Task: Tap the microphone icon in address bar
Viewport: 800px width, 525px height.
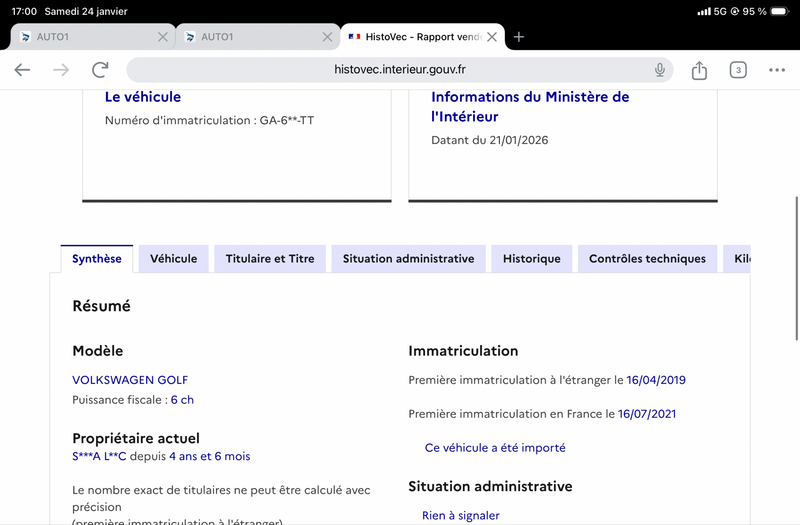Action: point(660,70)
